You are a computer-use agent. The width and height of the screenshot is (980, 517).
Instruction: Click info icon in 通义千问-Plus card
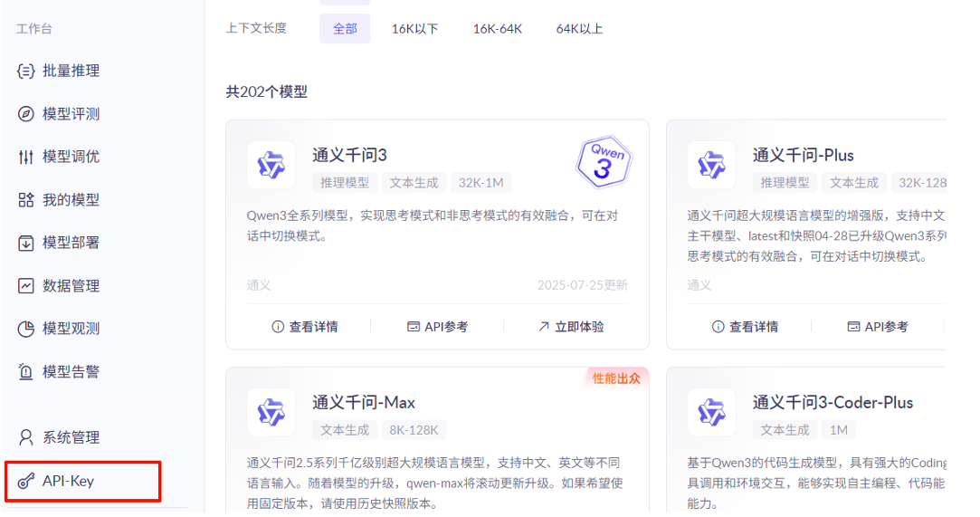[x=718, y=327]
